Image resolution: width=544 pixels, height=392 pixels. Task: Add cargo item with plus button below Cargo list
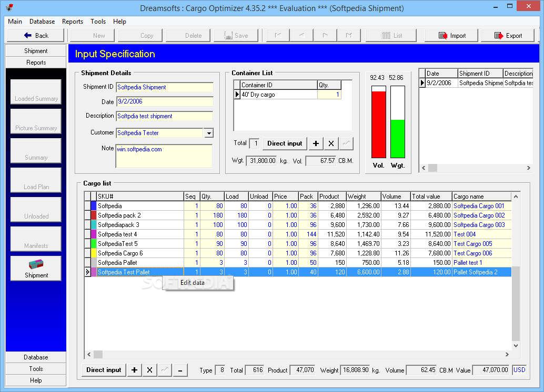click(134, 370)
